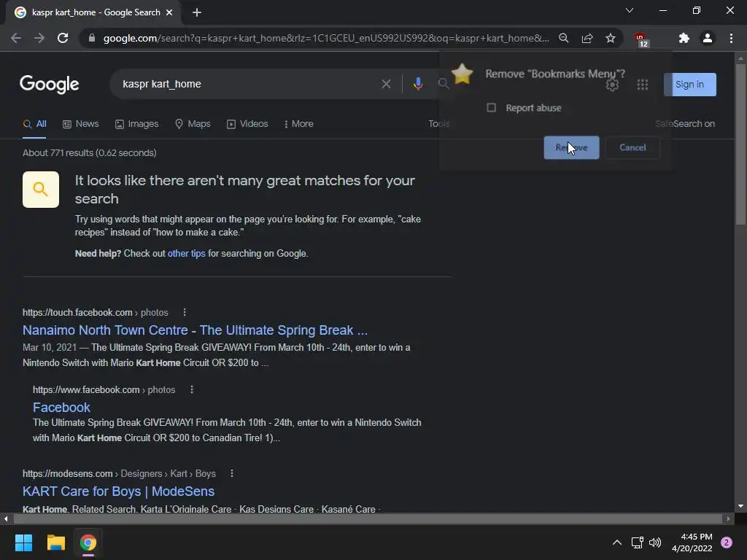Select the All results tab
The image size is (747, 560).
[x=35, y=124]
